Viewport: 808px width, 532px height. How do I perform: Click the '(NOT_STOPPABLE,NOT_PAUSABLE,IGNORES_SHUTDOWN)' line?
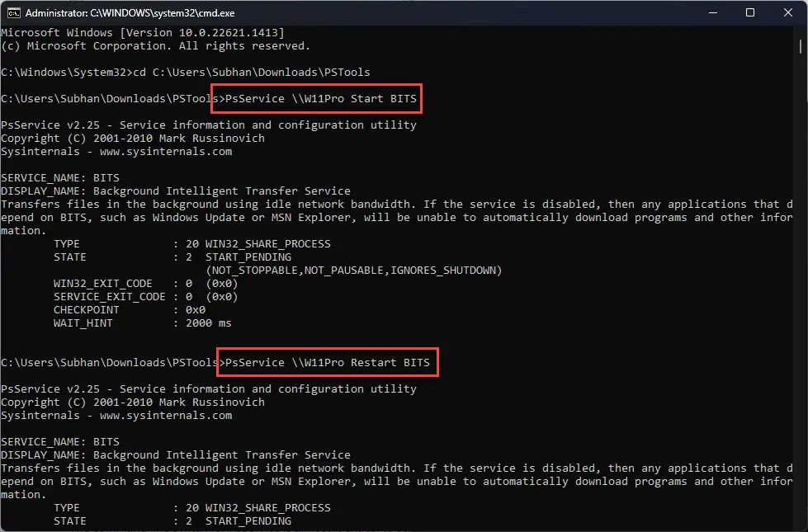click(353, 271)
